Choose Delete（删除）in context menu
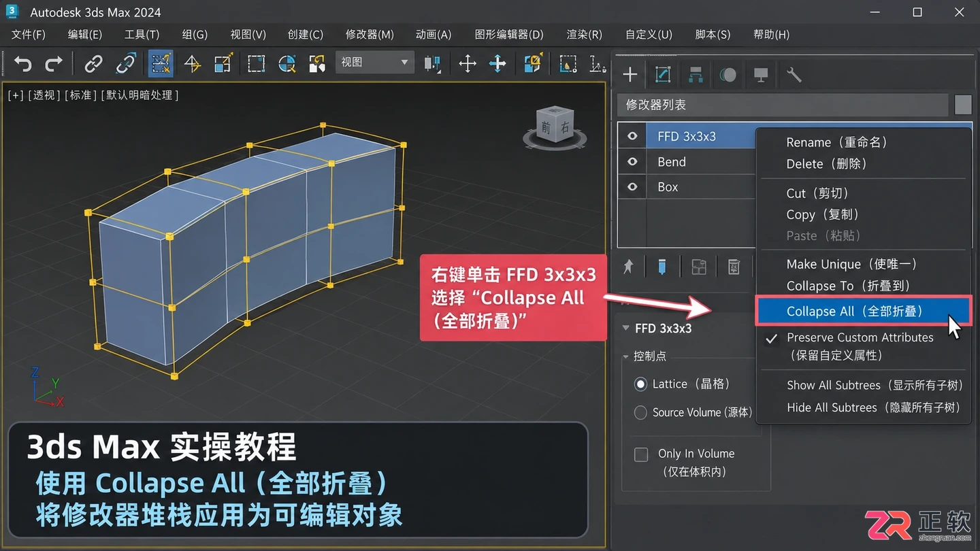Image resolution: width=980 pixels, height=551 pixels. pos(863,164)
